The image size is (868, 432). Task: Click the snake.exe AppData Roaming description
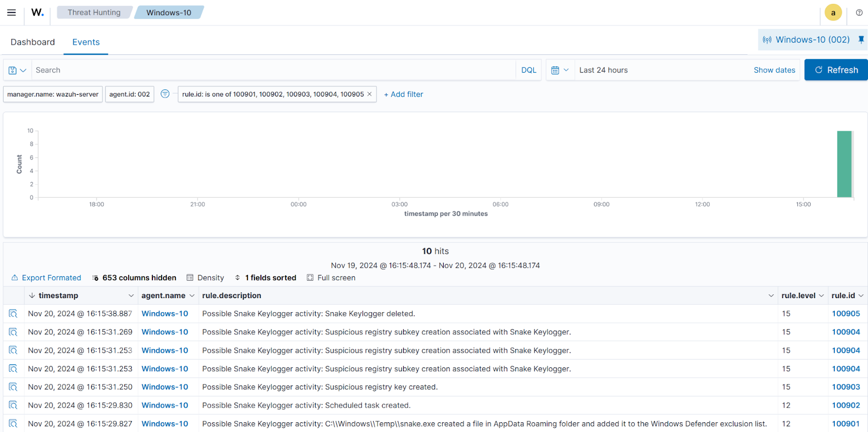(484, 424)
